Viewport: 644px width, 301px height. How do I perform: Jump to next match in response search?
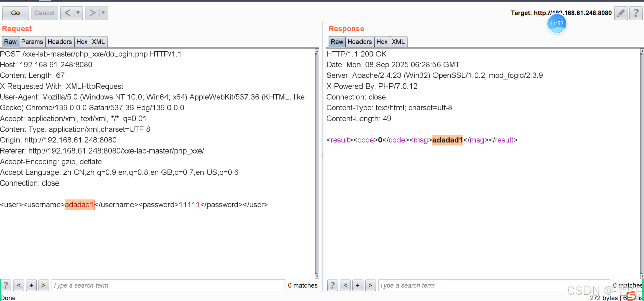point(370,285)
